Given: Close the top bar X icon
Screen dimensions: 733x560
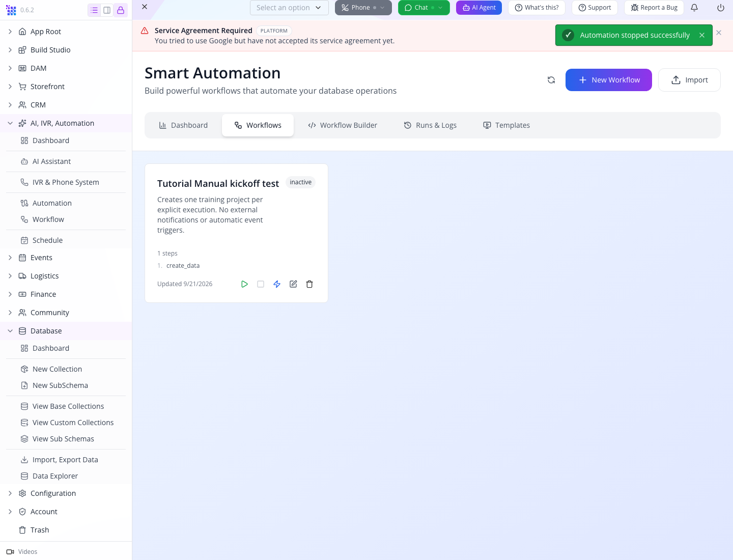Looking at the screenshot, I should (x=145, y=7).
